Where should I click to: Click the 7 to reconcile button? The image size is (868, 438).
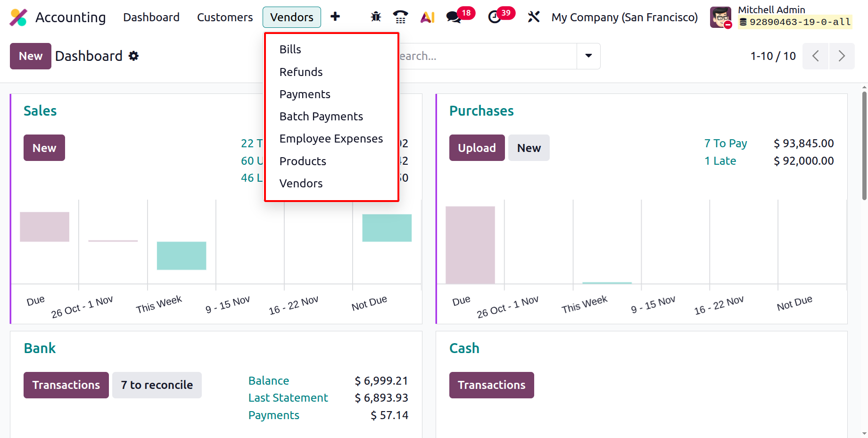(x=157, y=385)
